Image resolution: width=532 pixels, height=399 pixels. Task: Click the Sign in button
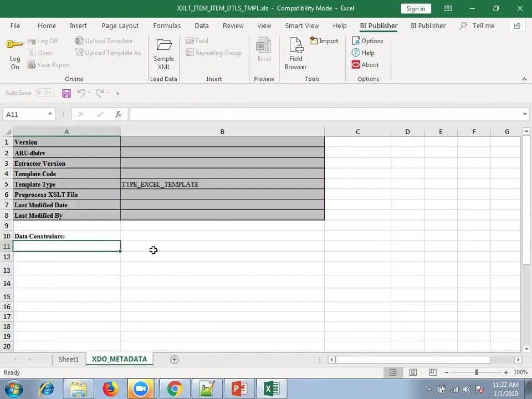tap(416, 8)
